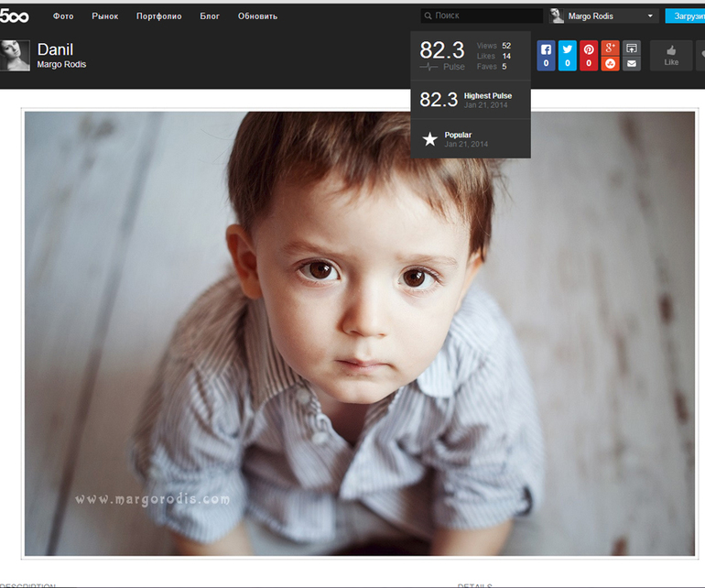Click the Обновить link
This screenshot has width=705, height=588.
257,16
